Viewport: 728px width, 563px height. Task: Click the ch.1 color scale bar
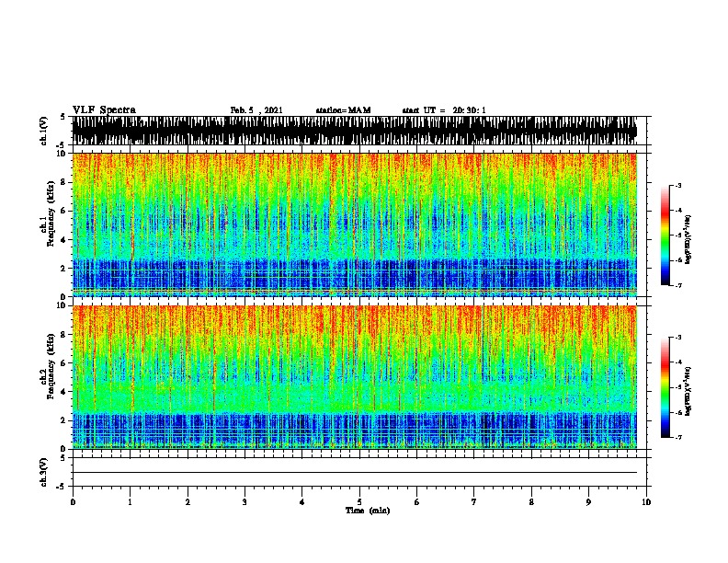click(665, 236)
